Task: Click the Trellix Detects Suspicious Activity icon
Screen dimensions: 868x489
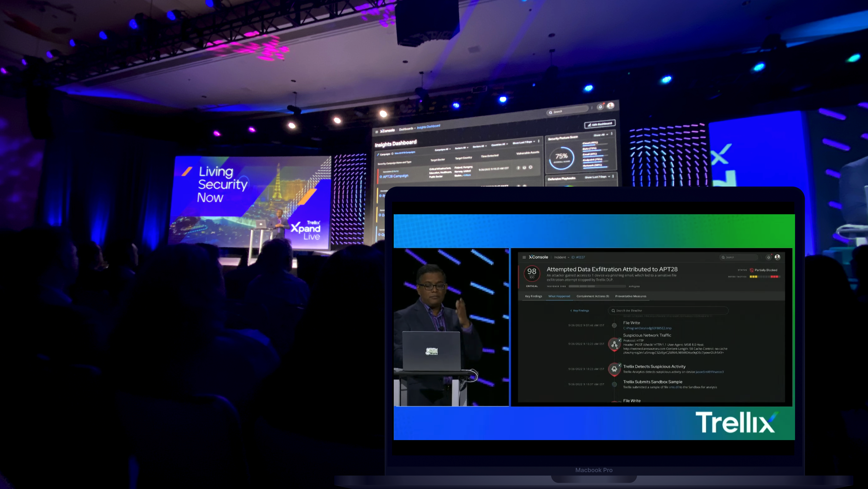Action: [614, 369]
